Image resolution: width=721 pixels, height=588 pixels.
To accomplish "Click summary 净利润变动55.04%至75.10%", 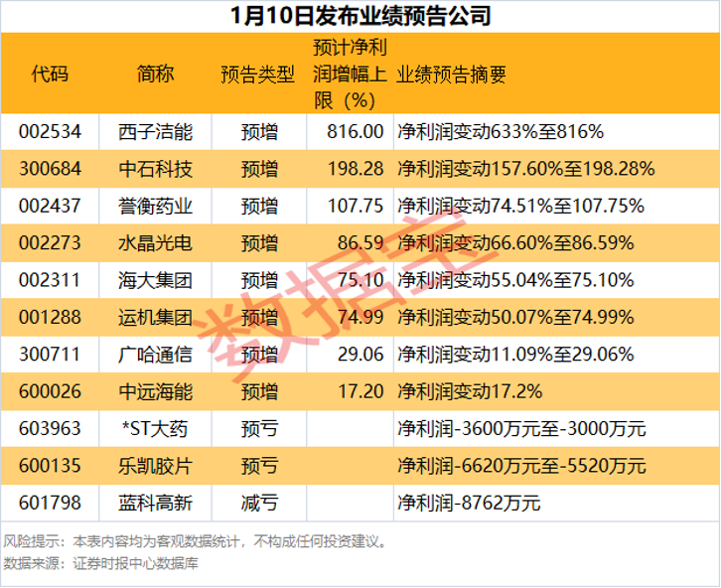I will (x=515, y=281).
